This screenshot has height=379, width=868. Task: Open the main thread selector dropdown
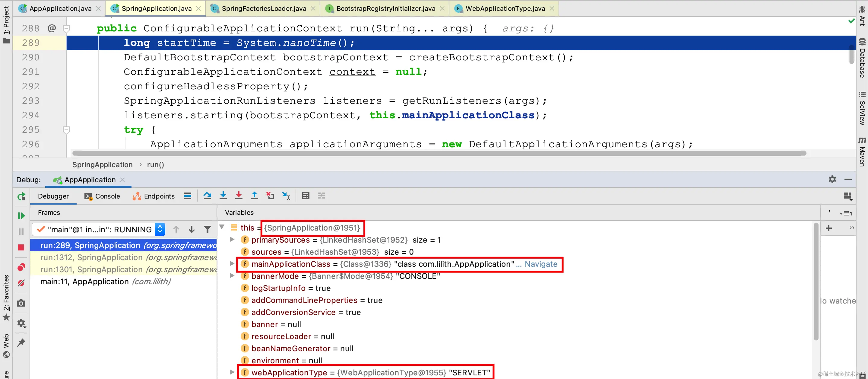click(160, 229)
